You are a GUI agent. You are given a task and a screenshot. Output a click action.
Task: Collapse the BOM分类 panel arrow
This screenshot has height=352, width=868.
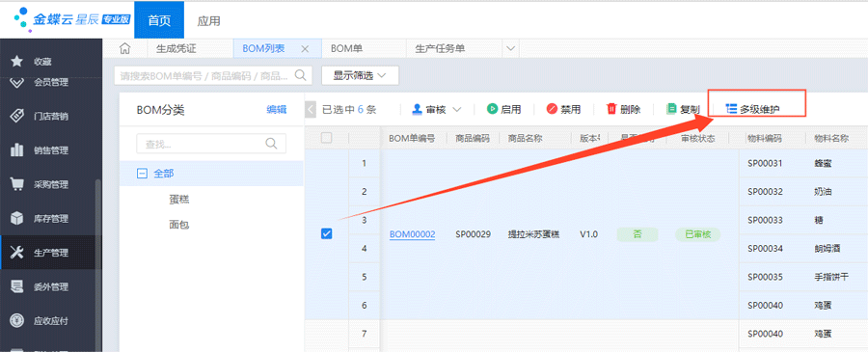pyautogui.click(x=311, y=109)
